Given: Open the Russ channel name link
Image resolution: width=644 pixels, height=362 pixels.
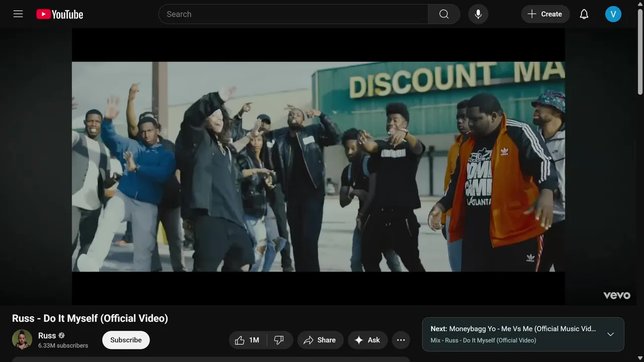Looking at the screenshot, I should click(x=47, y=335).
